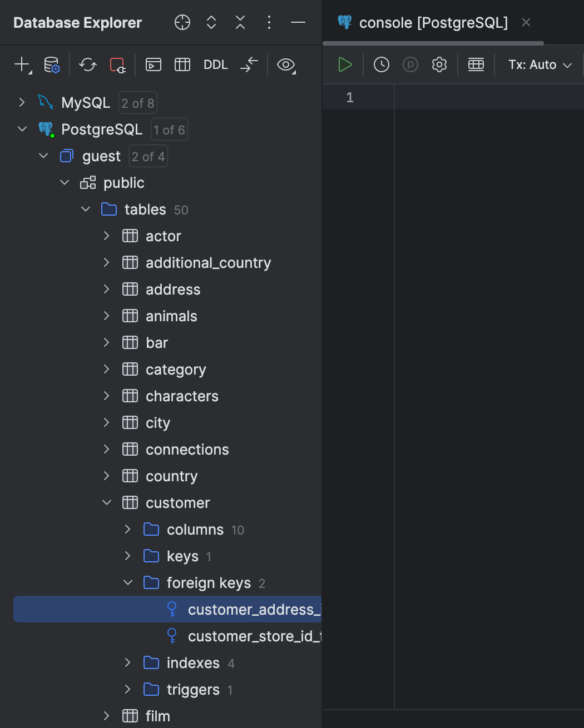Expand all tree nodes with the expand icon
This screenshot has width=584, height=728.
[x=211, y=22]
